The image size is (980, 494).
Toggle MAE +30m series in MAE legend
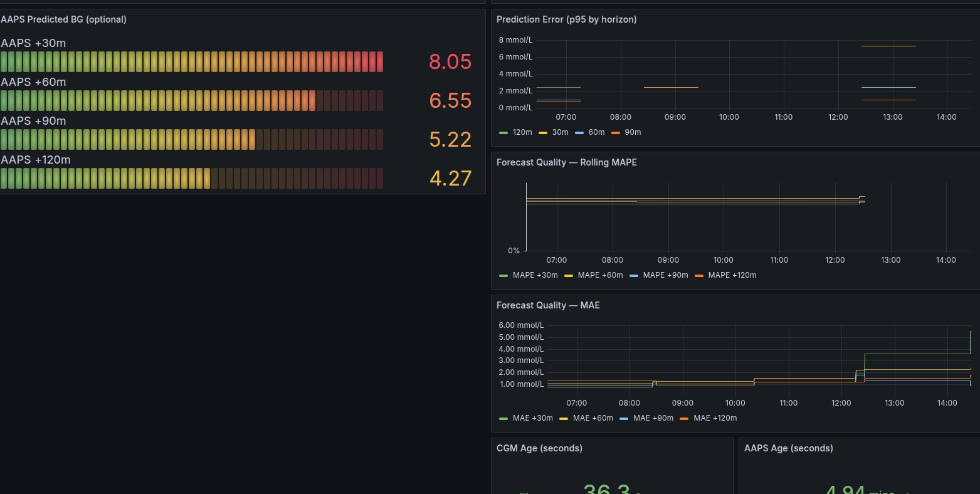pyautogui.click(x=533, y=418)
